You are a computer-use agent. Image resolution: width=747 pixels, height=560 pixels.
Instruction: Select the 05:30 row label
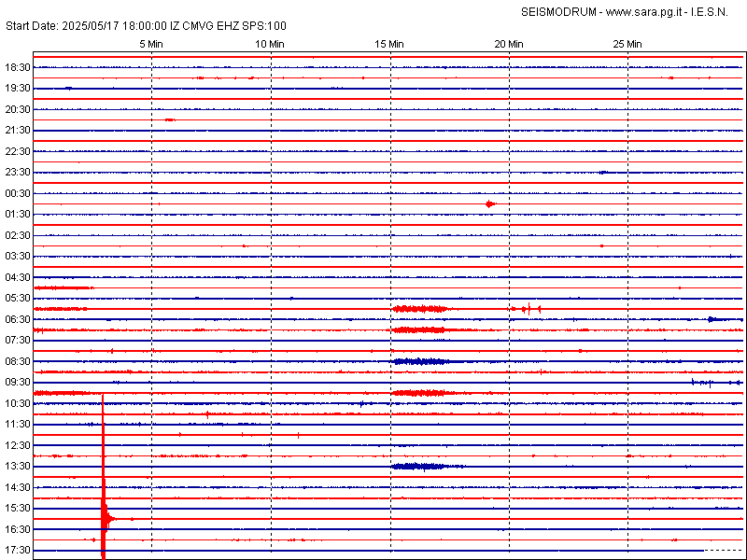(x=18, y=298)
